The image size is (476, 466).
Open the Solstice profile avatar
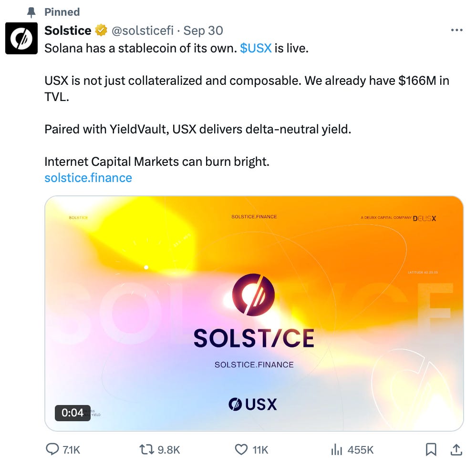[21, 38]
